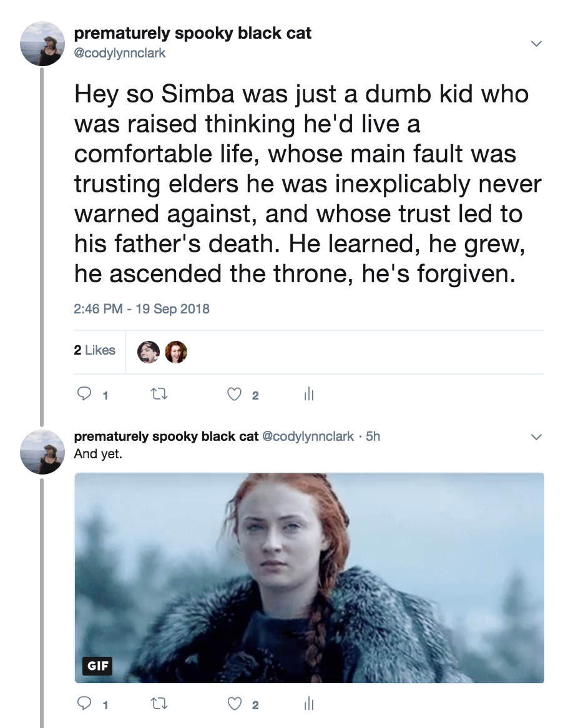Open analytics for the "And yet." tweet

pyautogui.click(x=307, y=705)
